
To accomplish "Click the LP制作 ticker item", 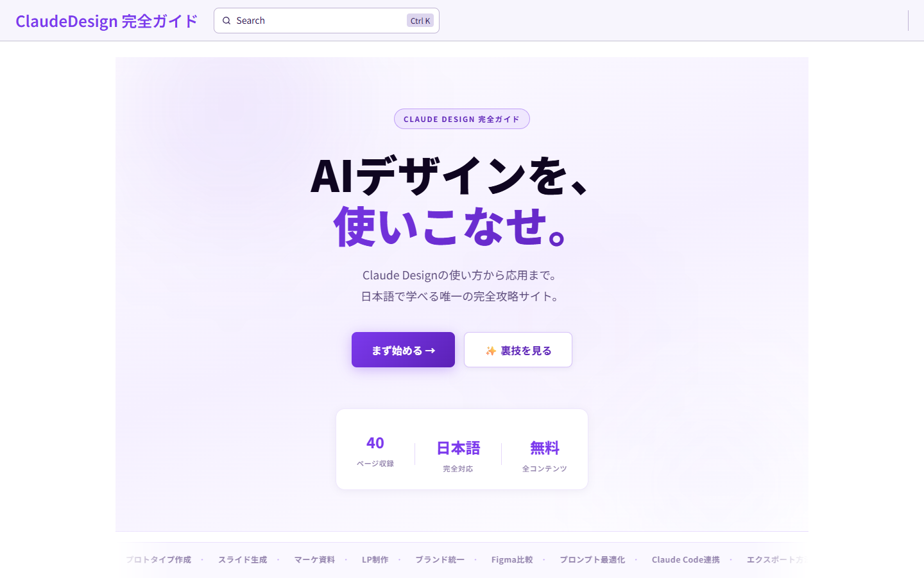I will [375, 559].
